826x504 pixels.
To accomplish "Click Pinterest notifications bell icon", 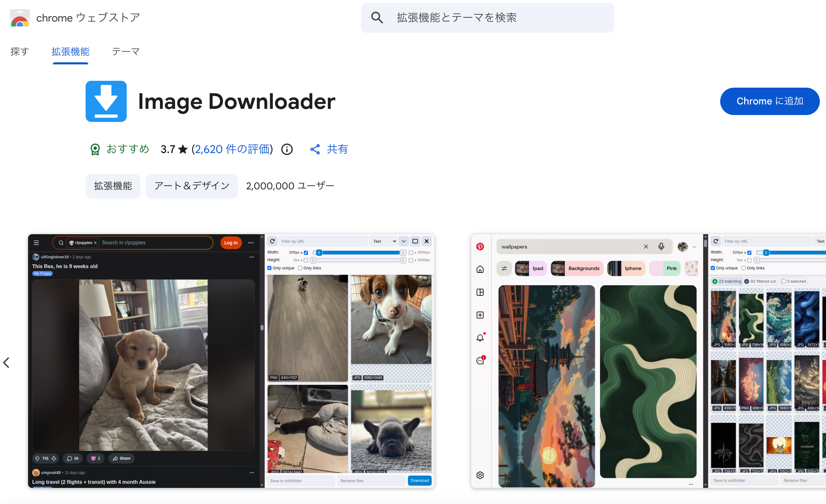I will coord(480,338).
